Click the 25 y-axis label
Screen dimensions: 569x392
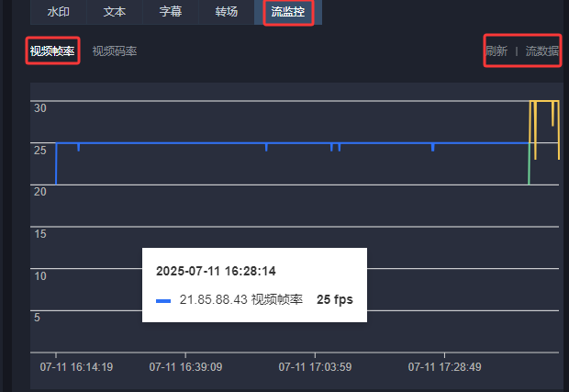coord(40,151)
